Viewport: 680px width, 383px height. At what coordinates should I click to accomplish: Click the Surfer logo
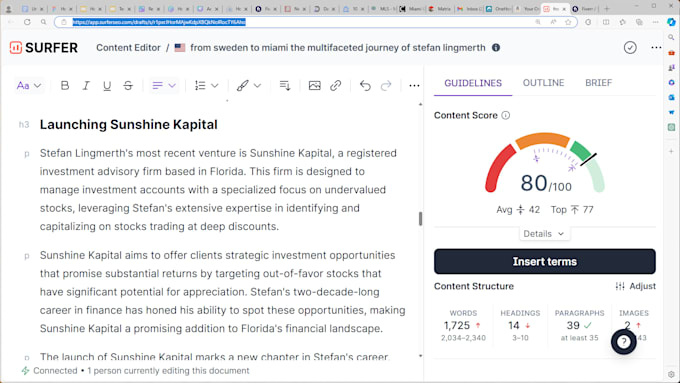[x=43, y=48]
